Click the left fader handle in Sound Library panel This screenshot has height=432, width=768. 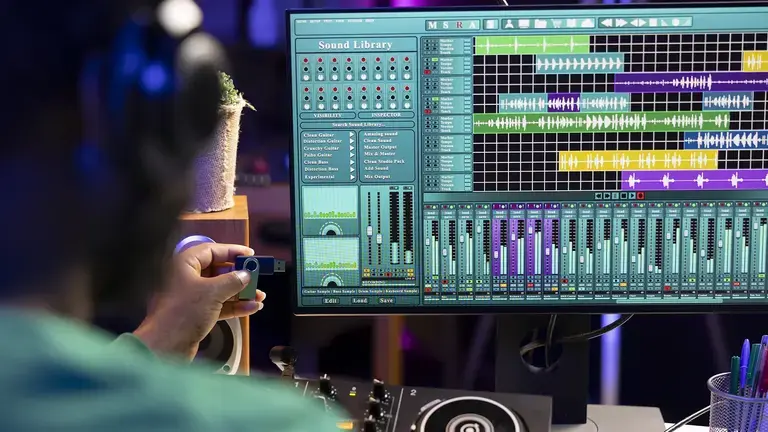(370, 231)
